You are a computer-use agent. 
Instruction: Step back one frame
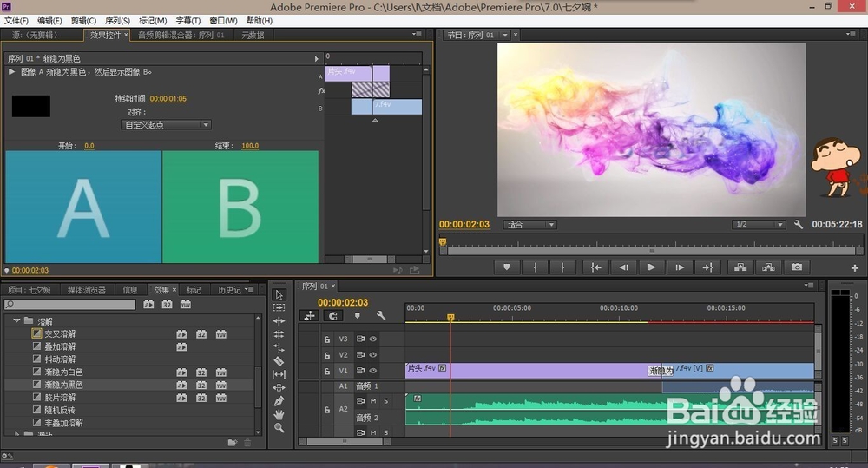pyautogui.click(x=624, y=267)
